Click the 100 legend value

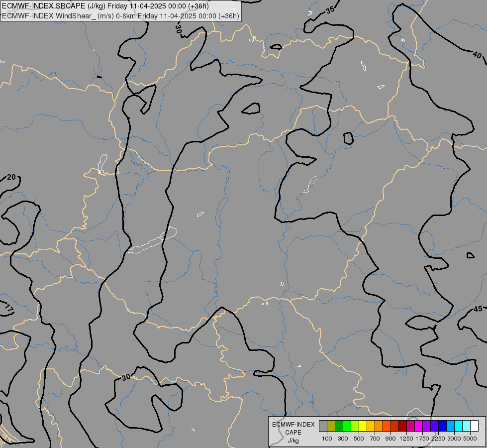[327, 439]
